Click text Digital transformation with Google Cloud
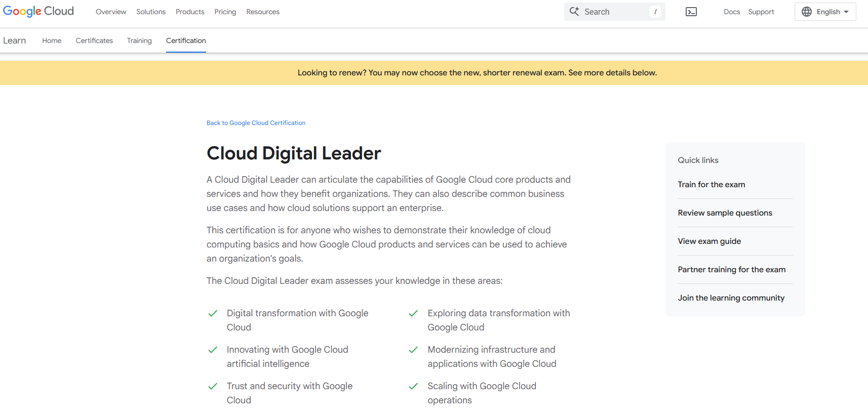868x420 pixels. pyautogui.click(x=298, y=320)
